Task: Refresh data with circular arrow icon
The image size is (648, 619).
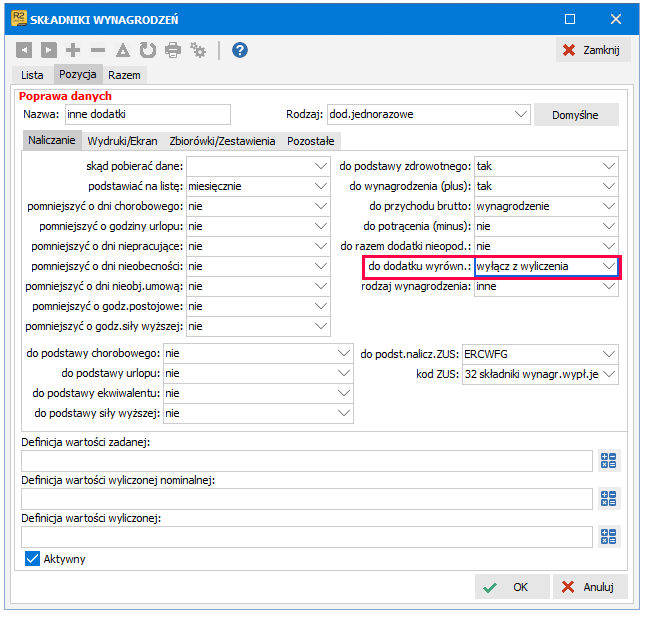Action: [148, 50]
